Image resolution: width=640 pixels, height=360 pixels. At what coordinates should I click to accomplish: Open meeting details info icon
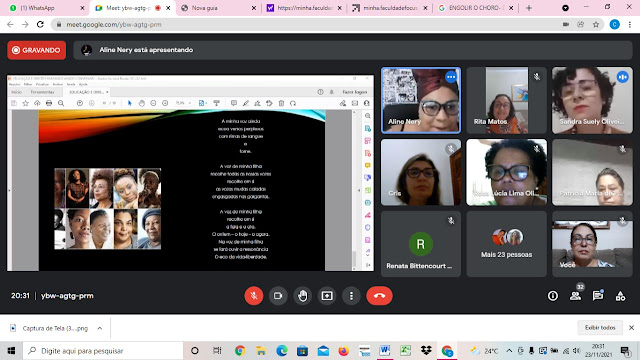(553, 296)
